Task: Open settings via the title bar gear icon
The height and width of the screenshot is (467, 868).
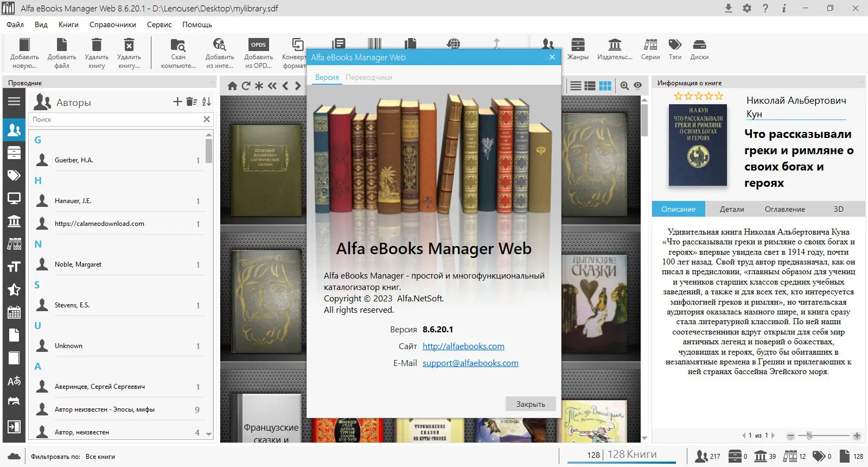Action: coord(747,8)
